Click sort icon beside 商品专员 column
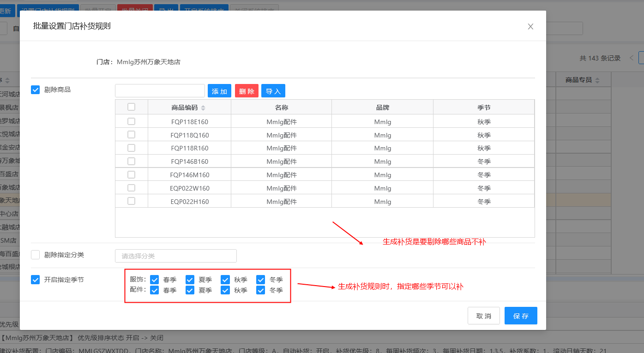644x353 pixels. coord(597,80)
